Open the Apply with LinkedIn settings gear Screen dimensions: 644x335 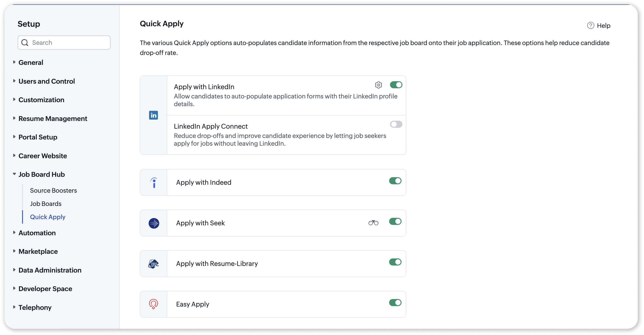pyautogui.click(x=378, y=85)
